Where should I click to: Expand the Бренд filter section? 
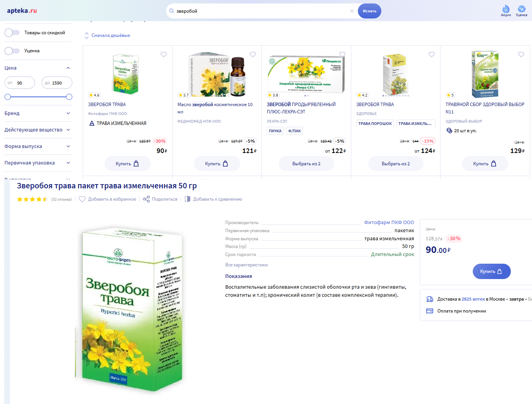pos(68,113)
